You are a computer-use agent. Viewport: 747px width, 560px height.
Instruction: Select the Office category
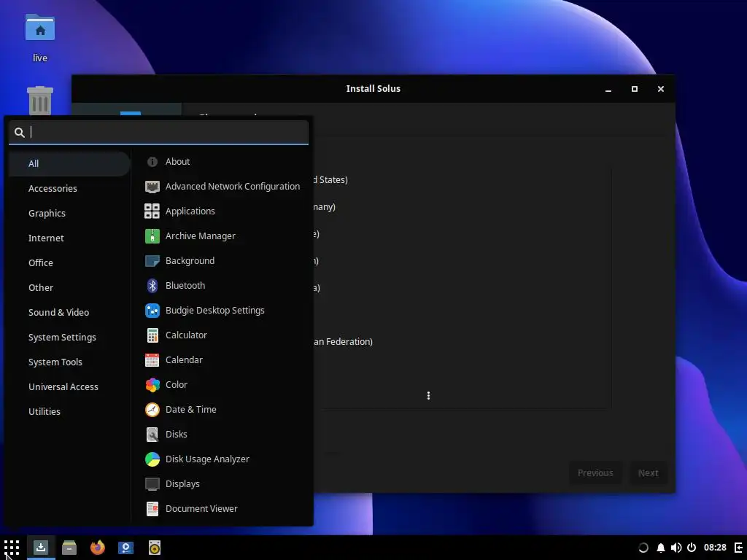69,262
